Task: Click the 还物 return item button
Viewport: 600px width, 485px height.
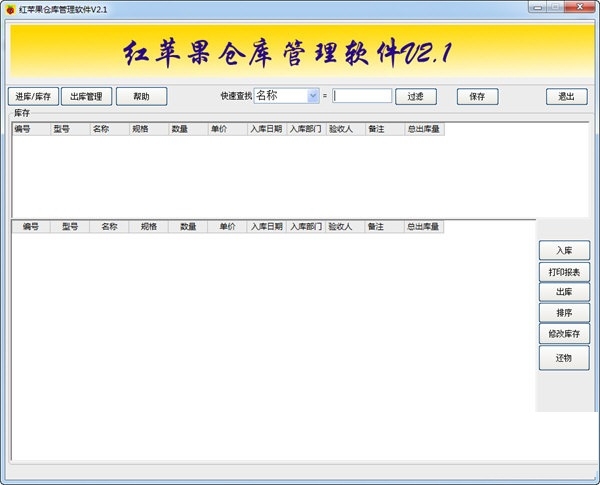Action: 564,358
